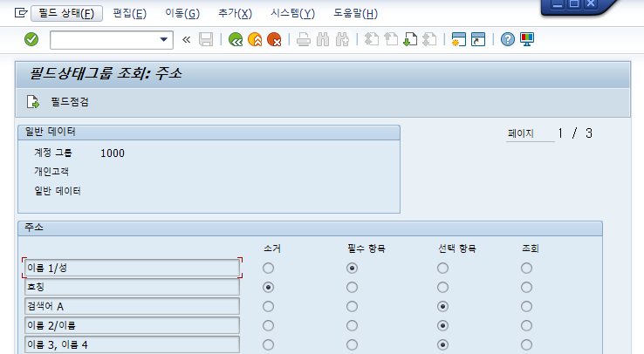The width and height of the screenshot is (644, 354).
Task: Select 선택 항목 radio for 이름 1/성
Action: pyautogui.click(x=442, y=269)
